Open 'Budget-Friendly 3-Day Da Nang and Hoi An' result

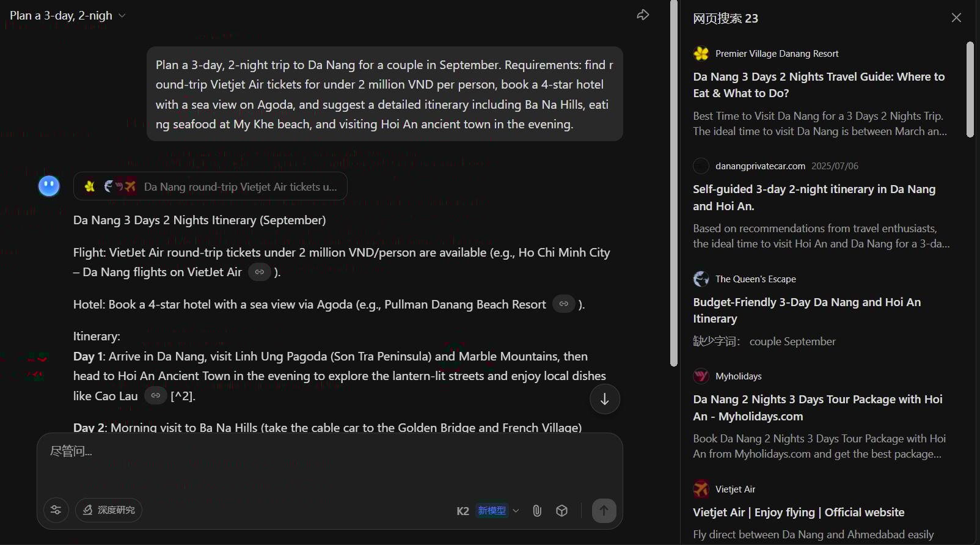(806, 310)
